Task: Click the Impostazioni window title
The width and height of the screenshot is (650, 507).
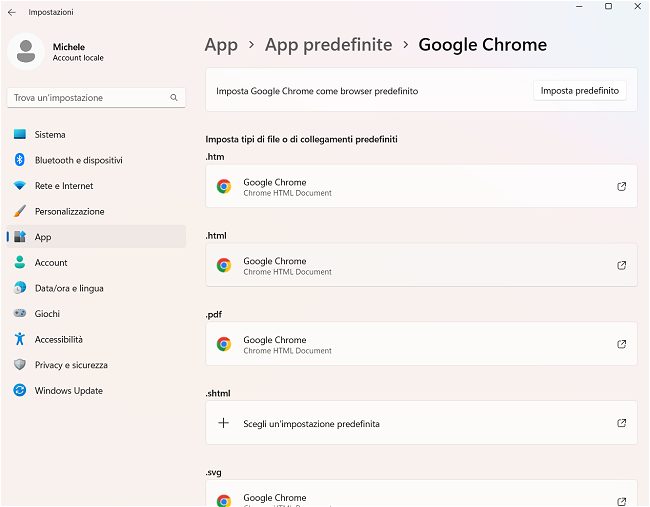Action: pos(51,12)
